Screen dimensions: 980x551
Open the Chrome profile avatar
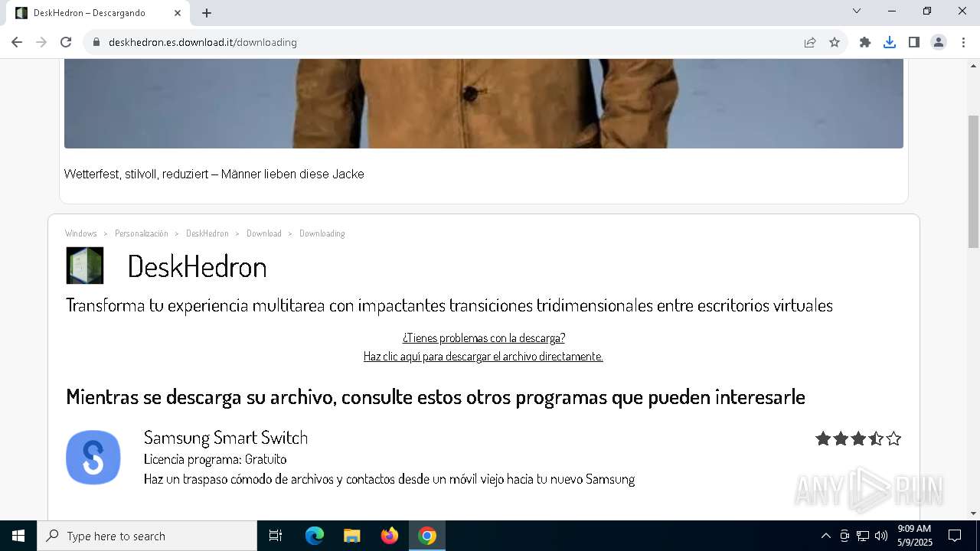pos(939,42)
